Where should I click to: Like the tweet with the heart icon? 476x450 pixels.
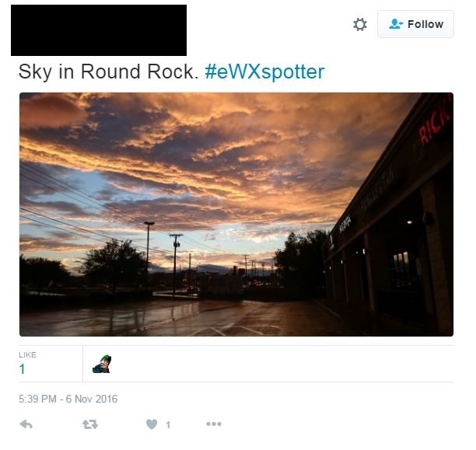tap(152, 424)
